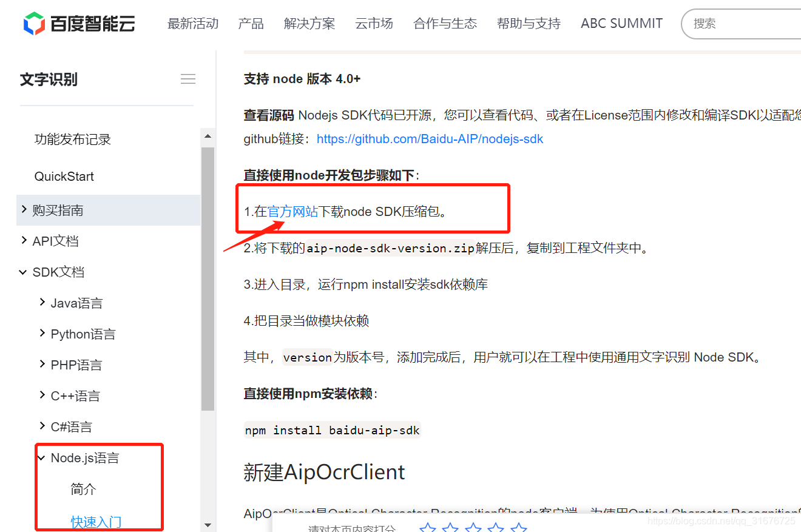Image resolution: width=801 pixels, height=532 pixels.
Task: Open the 产品 menu
Action: tap(251, 24)
